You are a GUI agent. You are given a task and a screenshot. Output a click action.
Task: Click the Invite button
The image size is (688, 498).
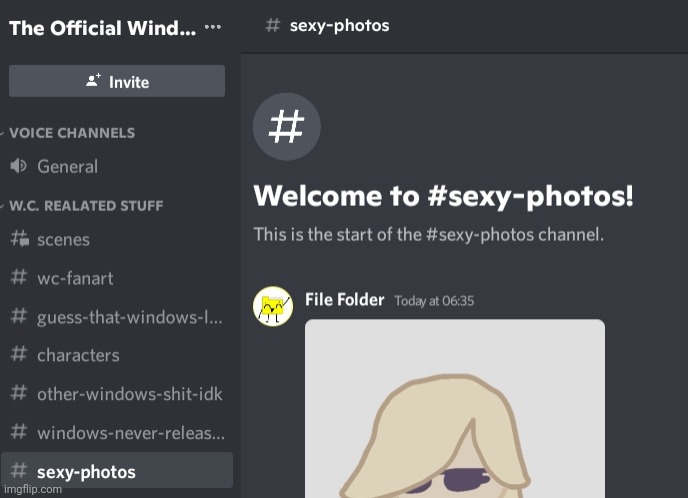point(117,81)
